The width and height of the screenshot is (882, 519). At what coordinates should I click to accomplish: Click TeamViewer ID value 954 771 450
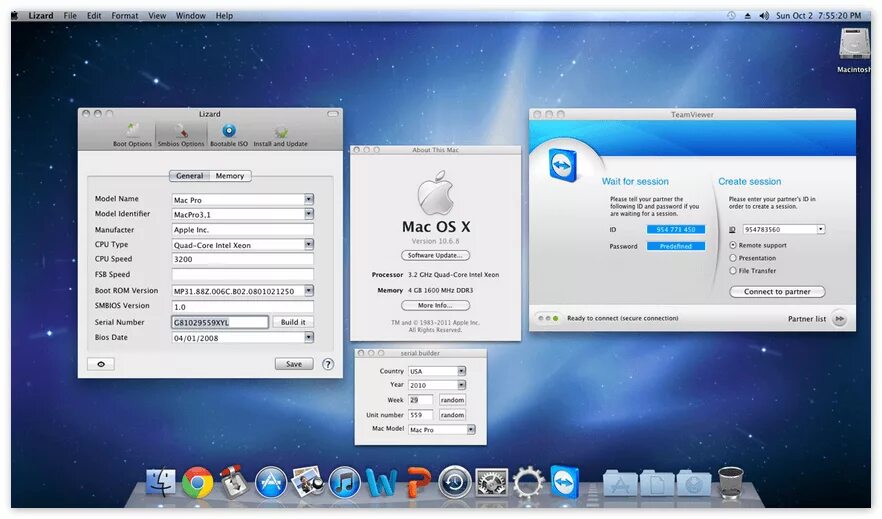[676, 229]
